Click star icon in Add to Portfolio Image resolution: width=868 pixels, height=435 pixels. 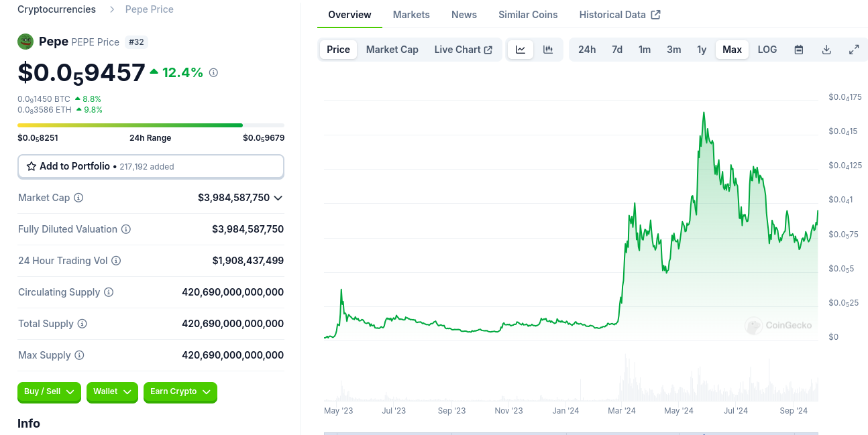pyautogui.click(x=32, y=166)
